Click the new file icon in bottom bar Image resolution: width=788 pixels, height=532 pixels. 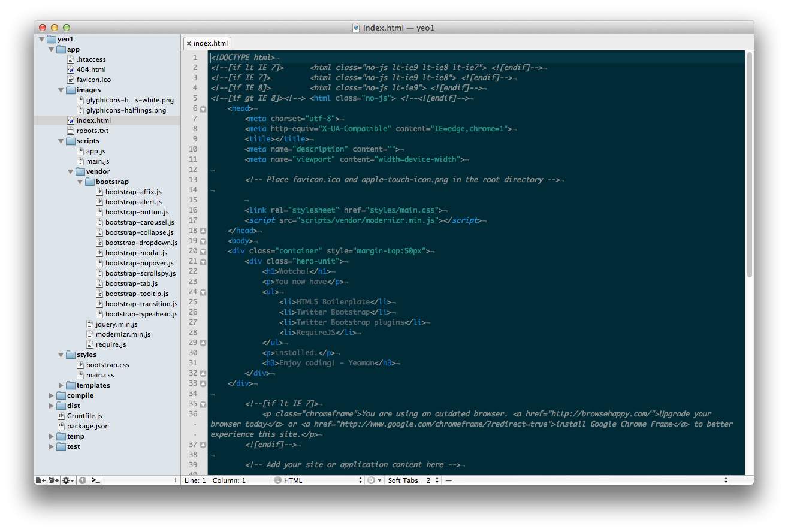coord(40,480)
